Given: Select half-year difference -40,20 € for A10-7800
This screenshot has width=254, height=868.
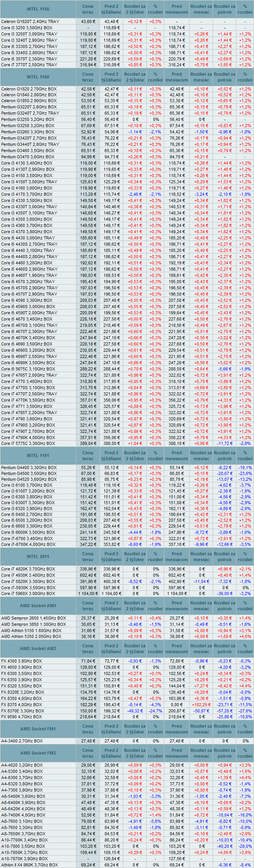Looking at the screenshot, I should 225,846.
